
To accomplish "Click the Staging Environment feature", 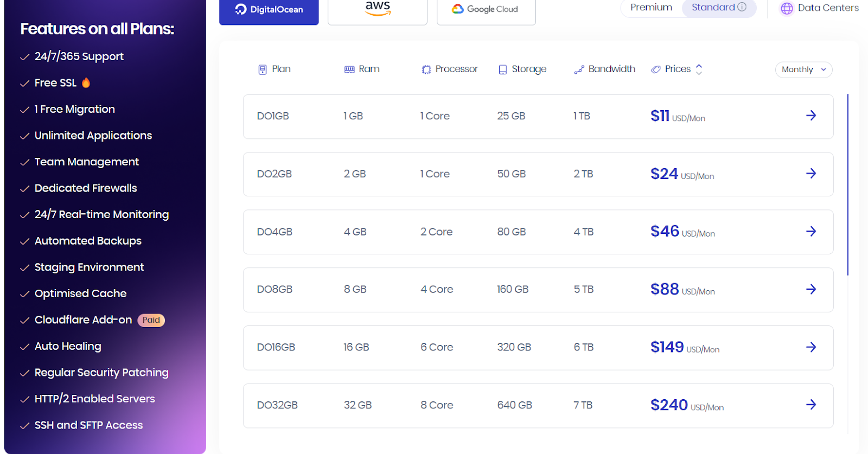I will pyautogui.click(x=90, y=267).
